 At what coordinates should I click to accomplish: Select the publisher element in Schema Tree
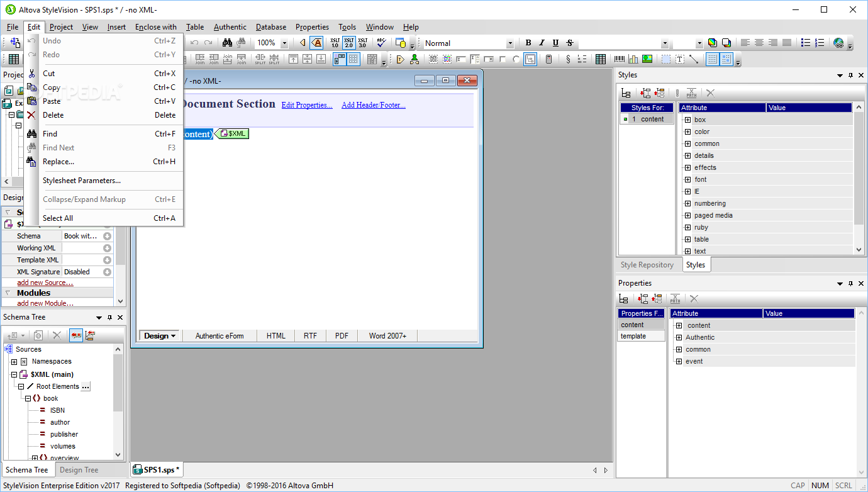(64, 434)
